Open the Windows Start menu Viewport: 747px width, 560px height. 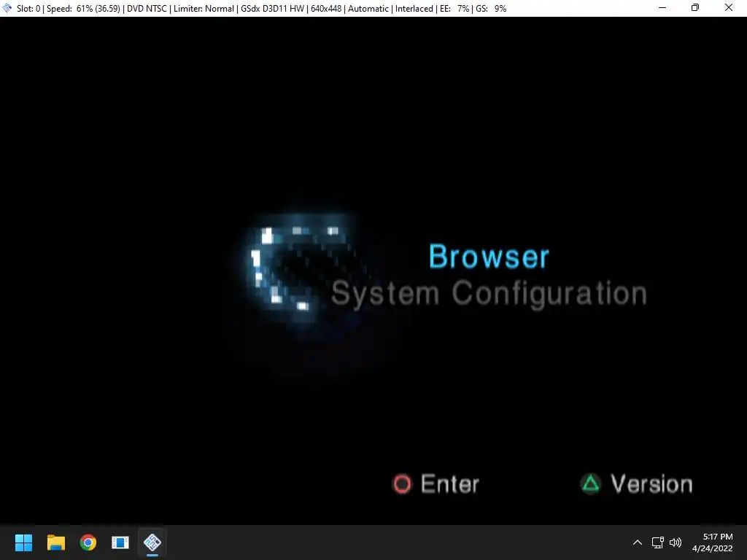(x=23, y=542)
